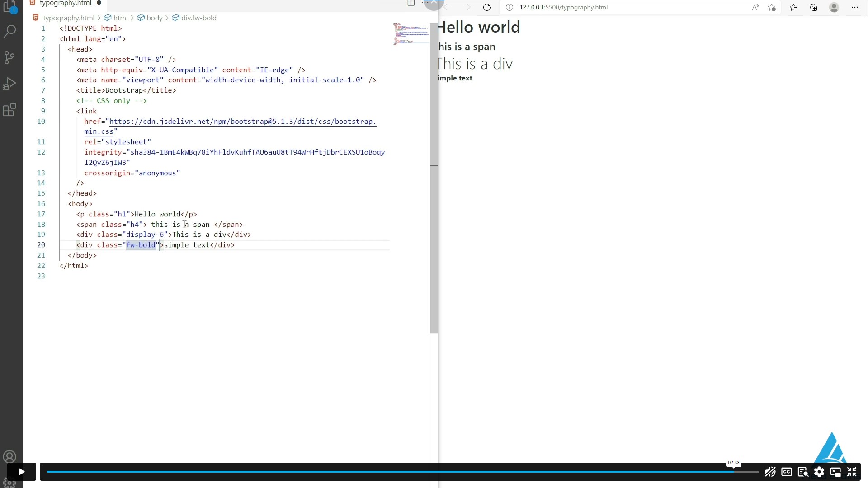Expand the body breadcrumb dropdown
868x488 pixels.
click(x=154, y=18)
